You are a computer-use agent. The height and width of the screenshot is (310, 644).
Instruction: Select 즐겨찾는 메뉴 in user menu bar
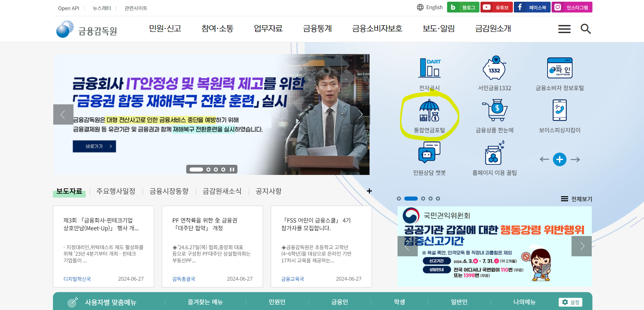pos(205,302)
